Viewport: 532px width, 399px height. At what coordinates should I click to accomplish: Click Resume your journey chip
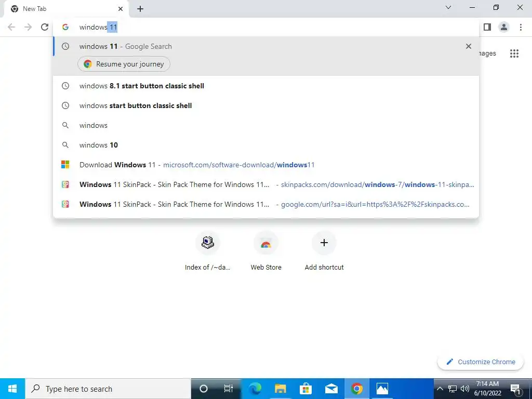click(x=124, y=64)
